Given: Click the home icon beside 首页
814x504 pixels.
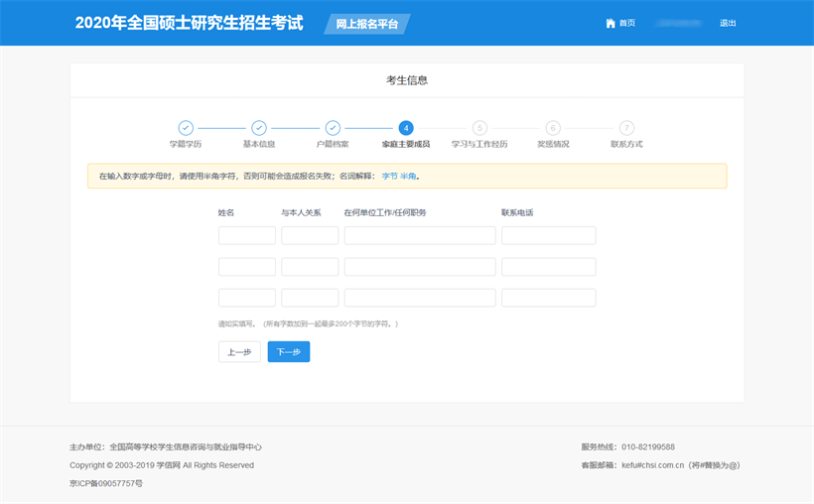Looking at the screenshot, I should pyautogui.click(x=610, y=23).
